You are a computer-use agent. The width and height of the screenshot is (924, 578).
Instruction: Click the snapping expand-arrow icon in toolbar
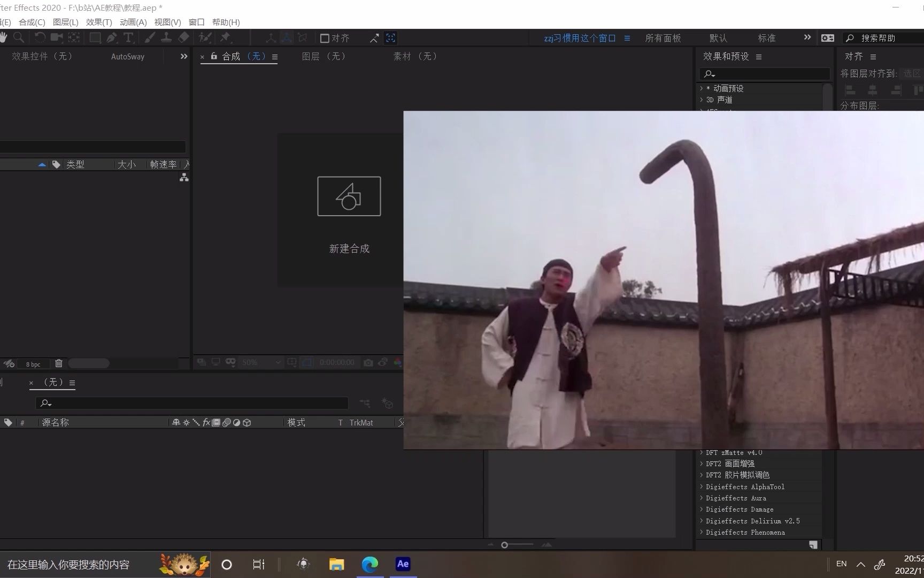pyautogui.click(x=374, y=38)
